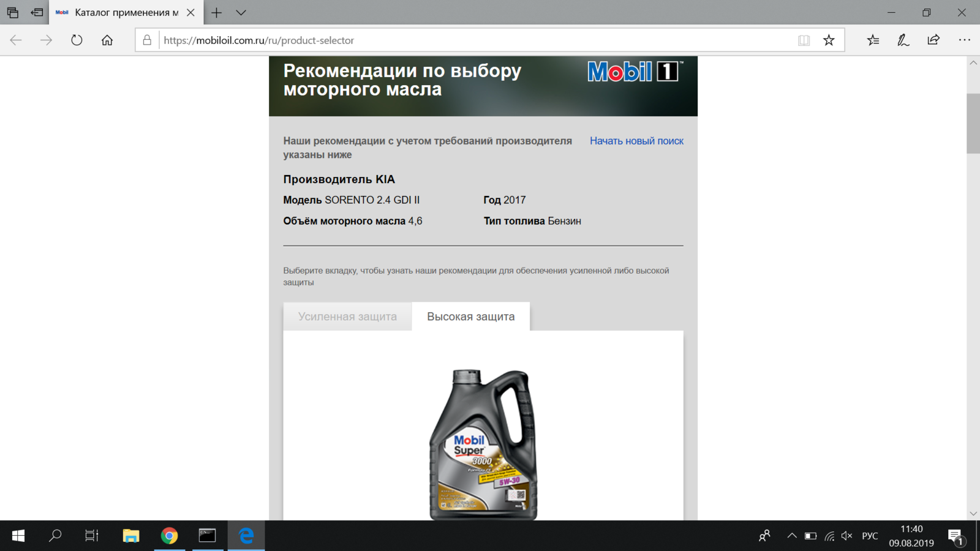
Task: Select the Каталог применения browser tab
Action: (x=126, y=12)
